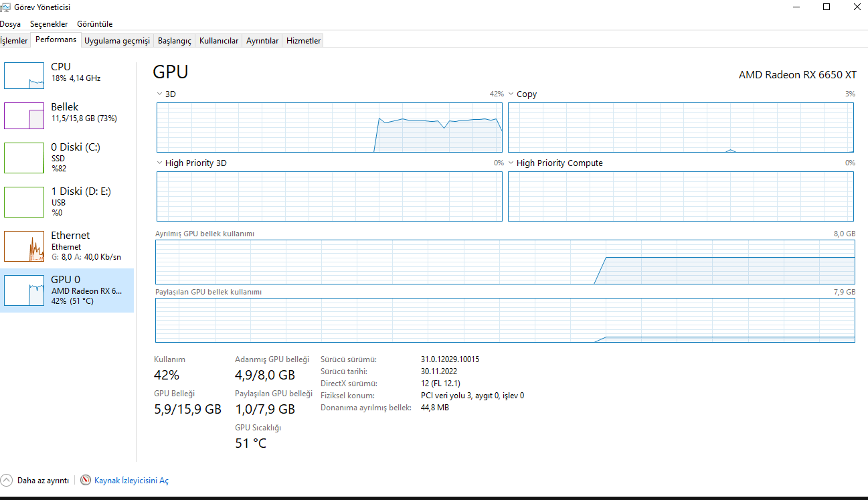Click the 44,8 MB reserved memory value
The image size is (868, 500).
pos(435,408)
